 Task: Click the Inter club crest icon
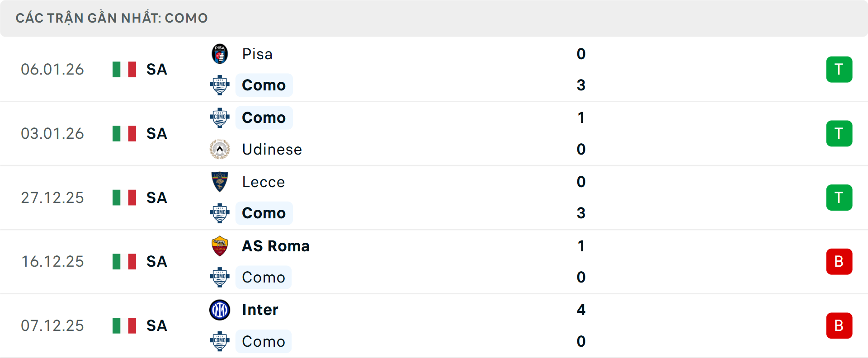click(220, 310)
